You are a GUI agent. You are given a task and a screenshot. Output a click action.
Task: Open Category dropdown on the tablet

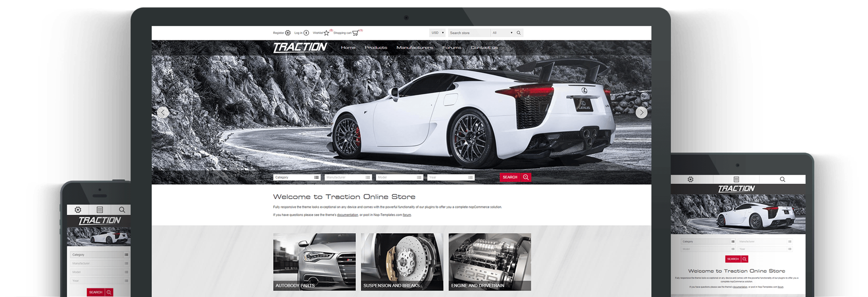[708, 241]
